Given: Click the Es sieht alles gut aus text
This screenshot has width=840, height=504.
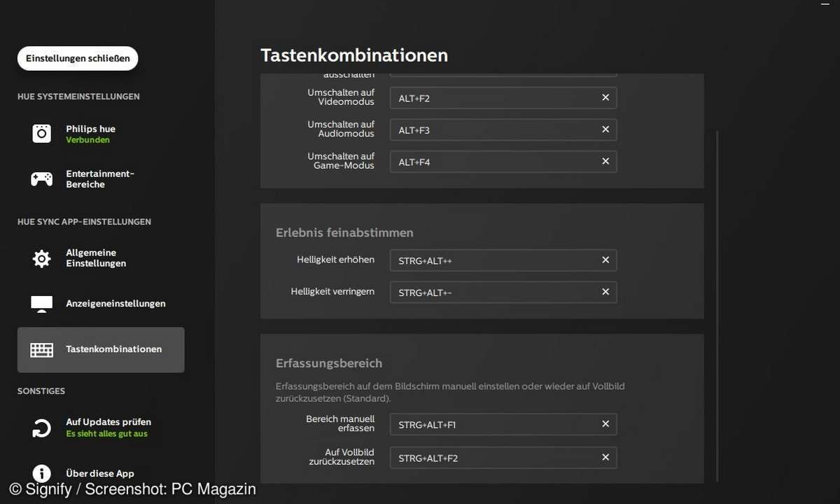Looking at the screenshot, I should 106,434.
